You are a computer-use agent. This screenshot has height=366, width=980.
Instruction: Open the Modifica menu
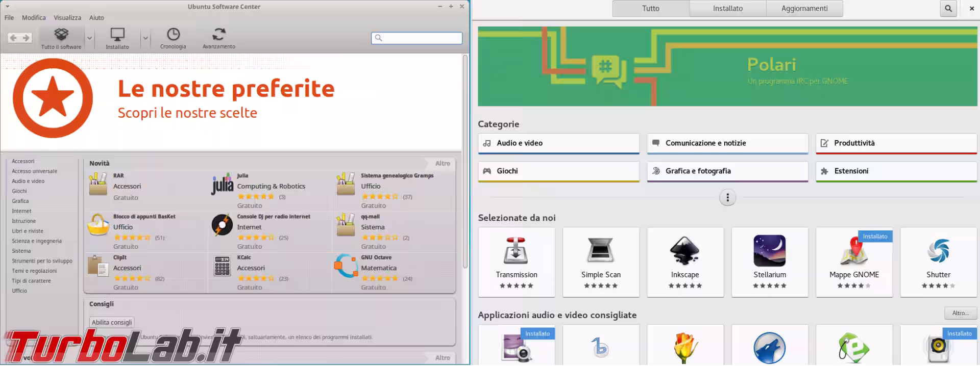point(34,17)
